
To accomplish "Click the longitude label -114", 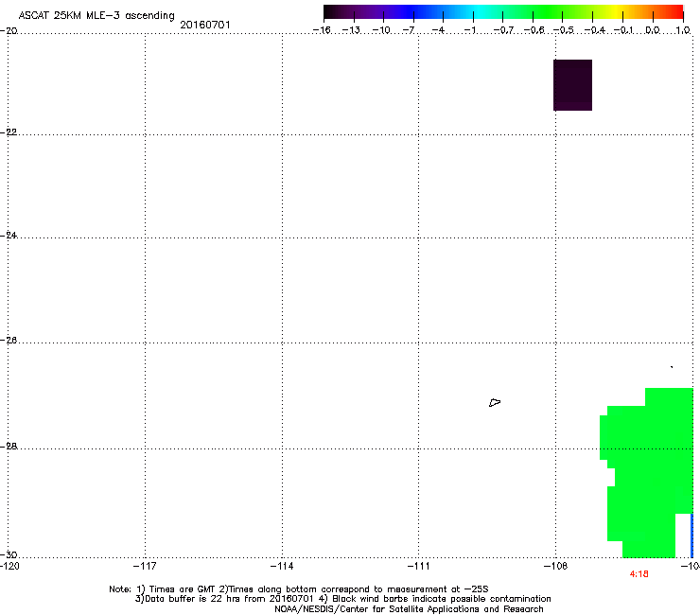I will 282,567.
